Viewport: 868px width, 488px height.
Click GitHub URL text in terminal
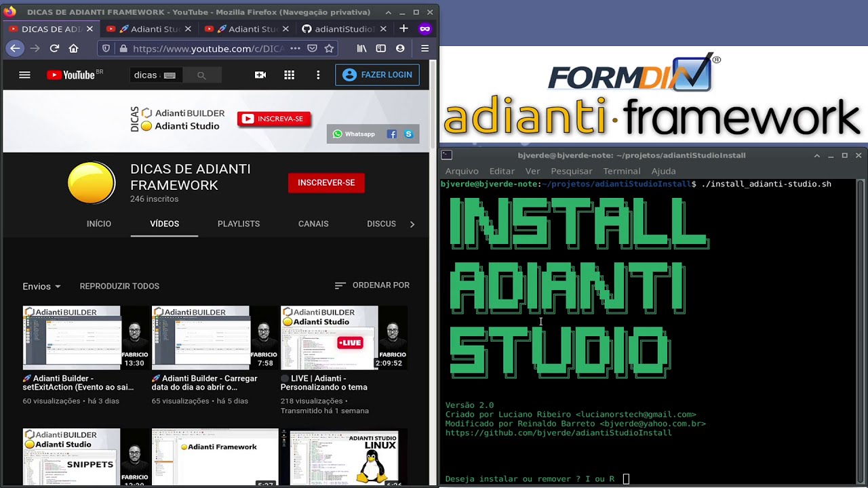click(559, 433)
